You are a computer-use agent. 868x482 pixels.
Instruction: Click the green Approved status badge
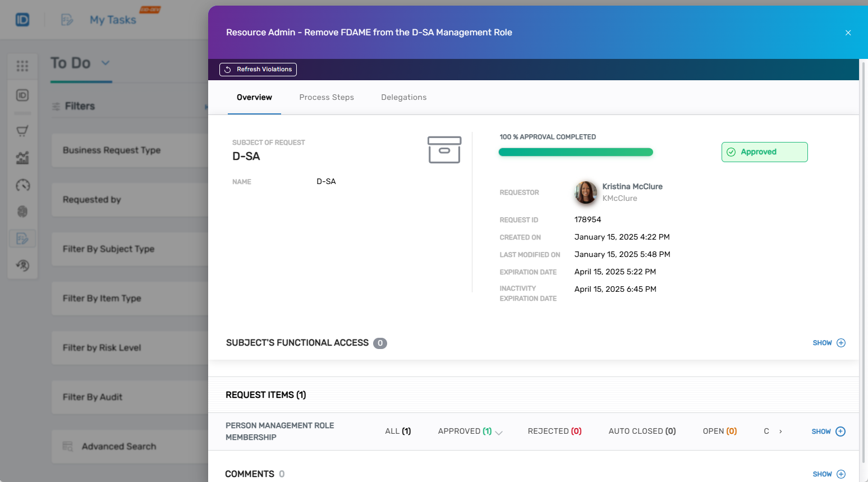tap(764, 152)
